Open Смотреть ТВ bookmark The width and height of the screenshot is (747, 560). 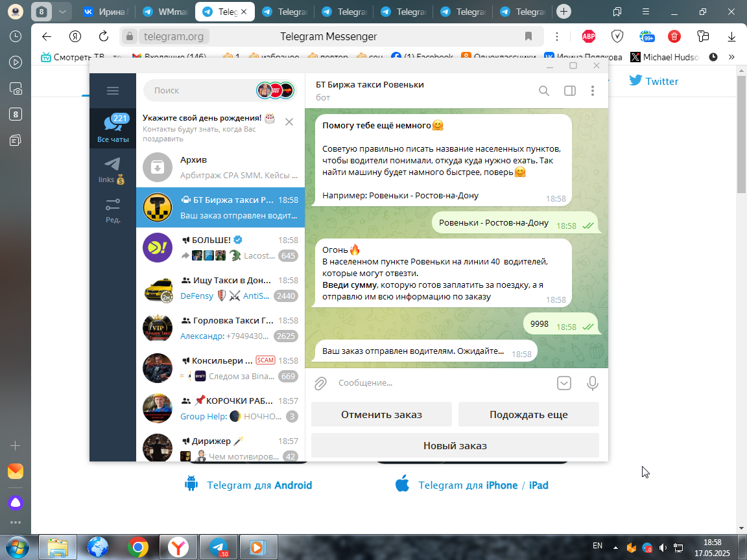click(73, 57)
